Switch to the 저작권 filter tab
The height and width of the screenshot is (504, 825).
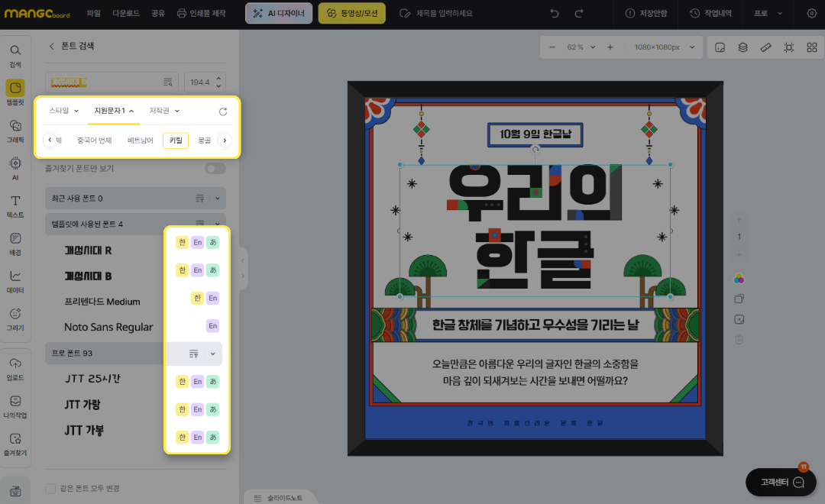pyautogui.click(x=163, y=111)
